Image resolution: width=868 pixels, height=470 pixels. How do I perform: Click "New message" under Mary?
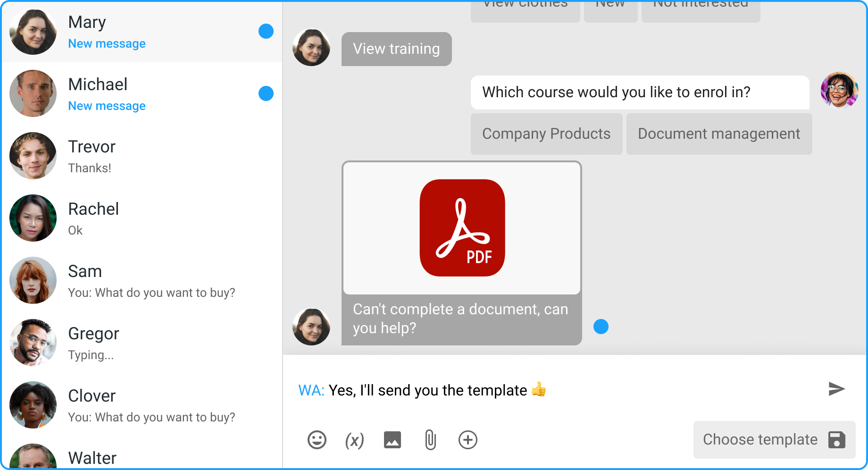coord(107,43)
